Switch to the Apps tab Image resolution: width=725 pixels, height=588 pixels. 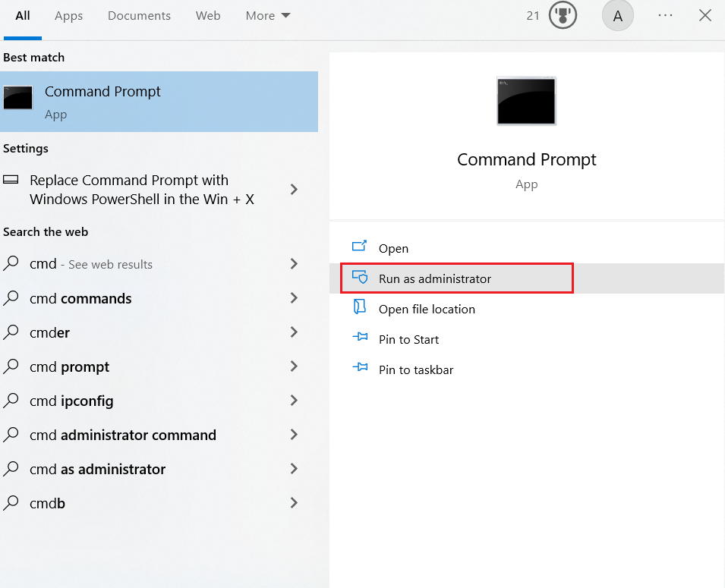click(x=68, y=15)
